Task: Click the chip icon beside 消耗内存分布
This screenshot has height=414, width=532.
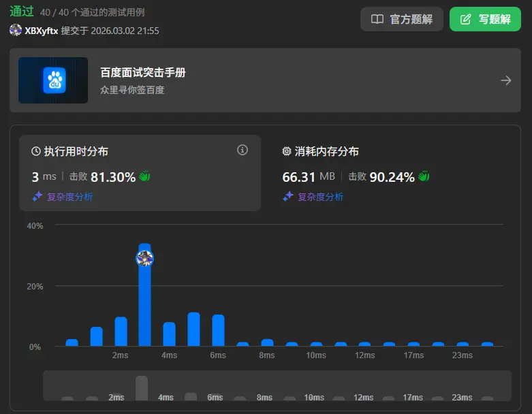Action: click(287, 152)
